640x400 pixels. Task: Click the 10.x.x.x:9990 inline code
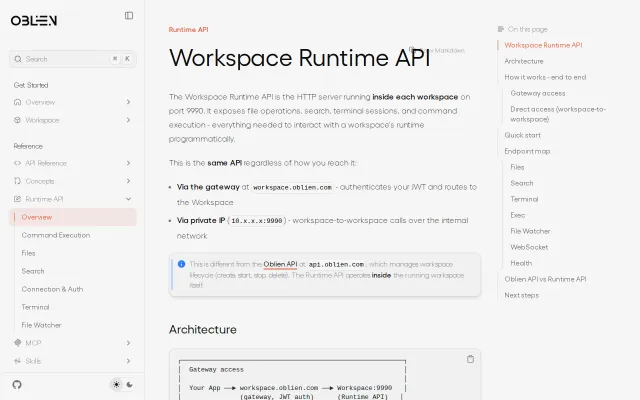click(x=257, y=221)
